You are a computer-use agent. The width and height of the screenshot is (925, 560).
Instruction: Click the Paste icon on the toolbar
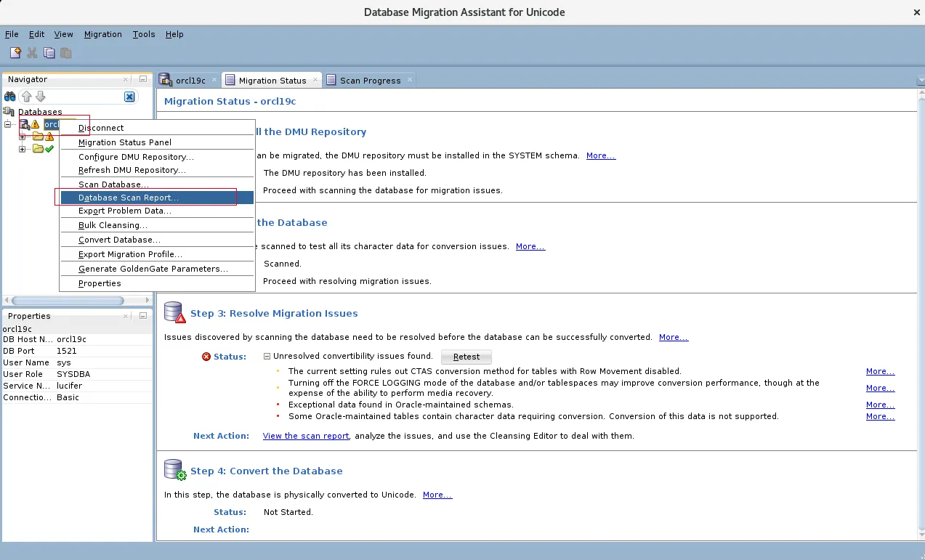tap(65, 52)
